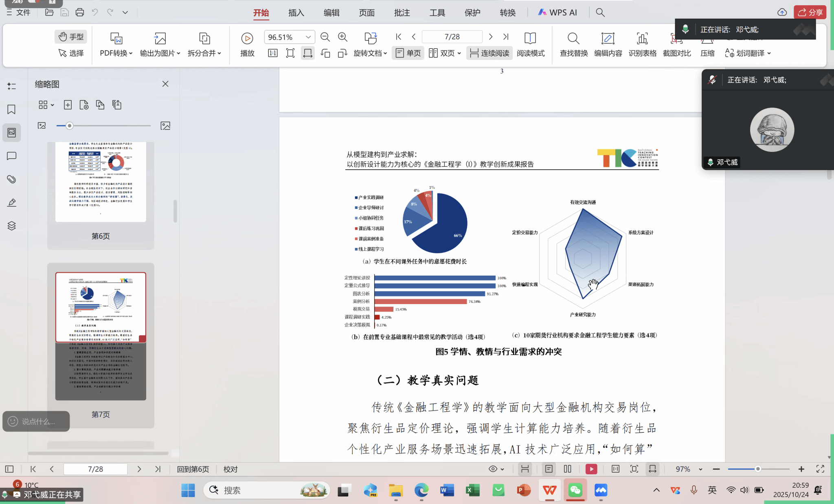
Task: Expand the PDF转换 dropdown
Action: (x=116, y=53)
